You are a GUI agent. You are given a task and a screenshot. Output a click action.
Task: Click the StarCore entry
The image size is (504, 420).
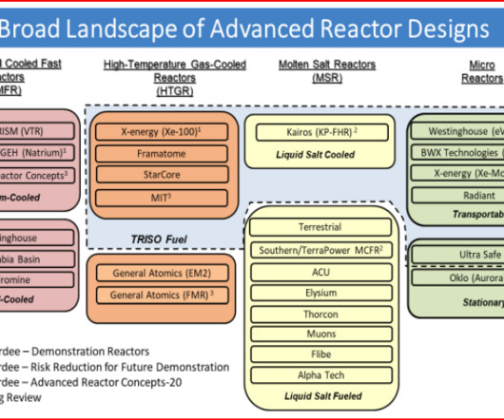[x=162, y=175]
